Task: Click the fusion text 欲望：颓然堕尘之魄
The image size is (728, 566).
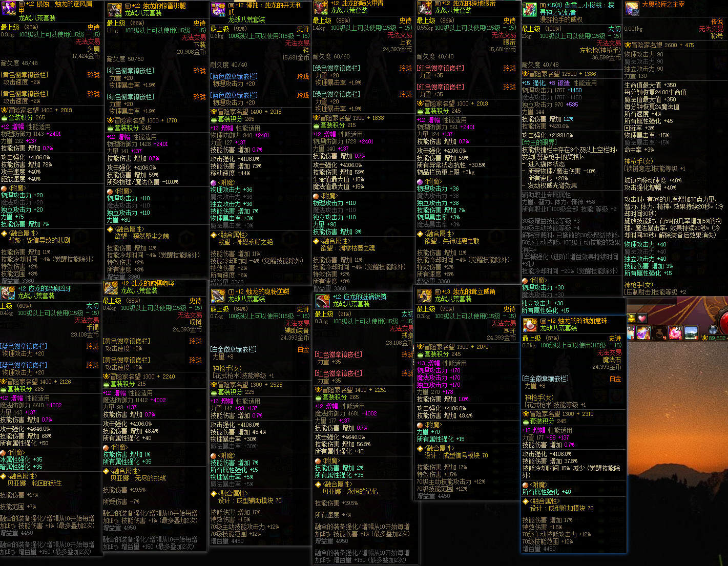Action: click(x=142, y=237)
